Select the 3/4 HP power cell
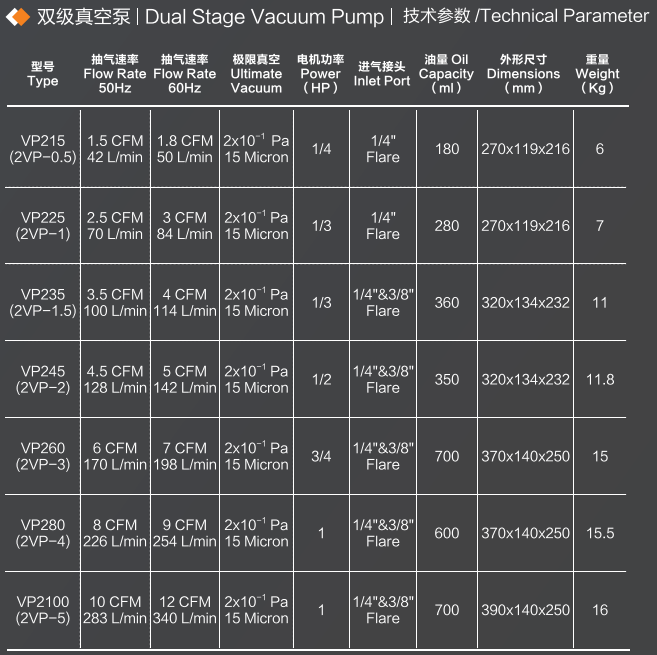657x655 pixels. click(321, 456)
